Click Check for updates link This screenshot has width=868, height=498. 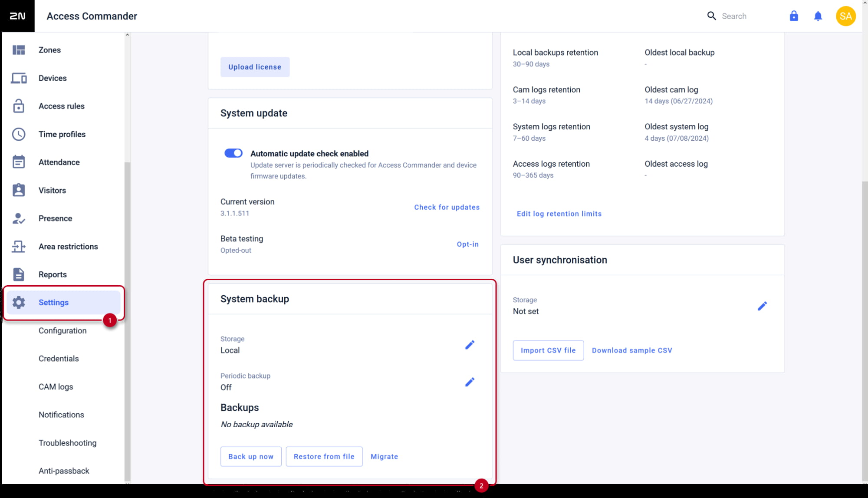point(447,207)
